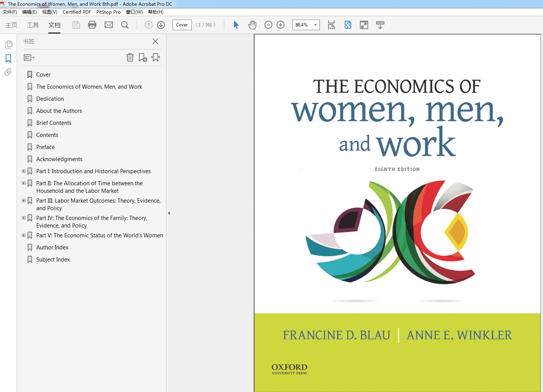Send file by email envelope icon
543x392 pixels.
(109, 25)
